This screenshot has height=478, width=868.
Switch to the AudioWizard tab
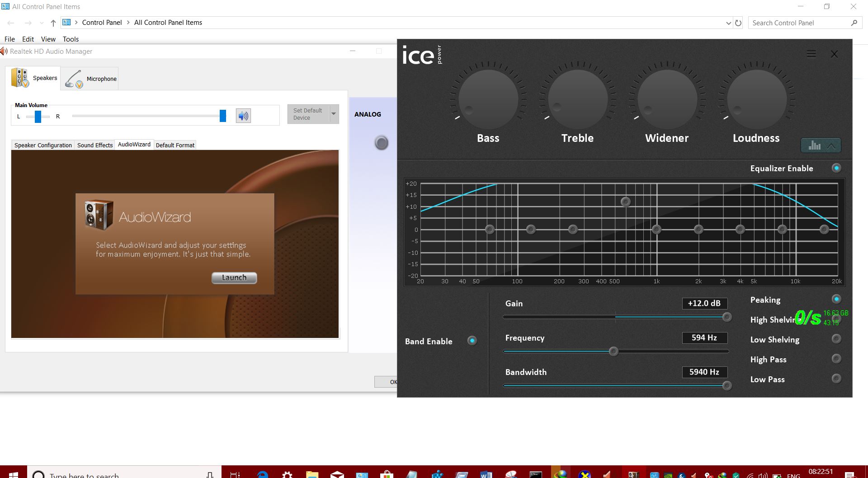click(134, 144)
